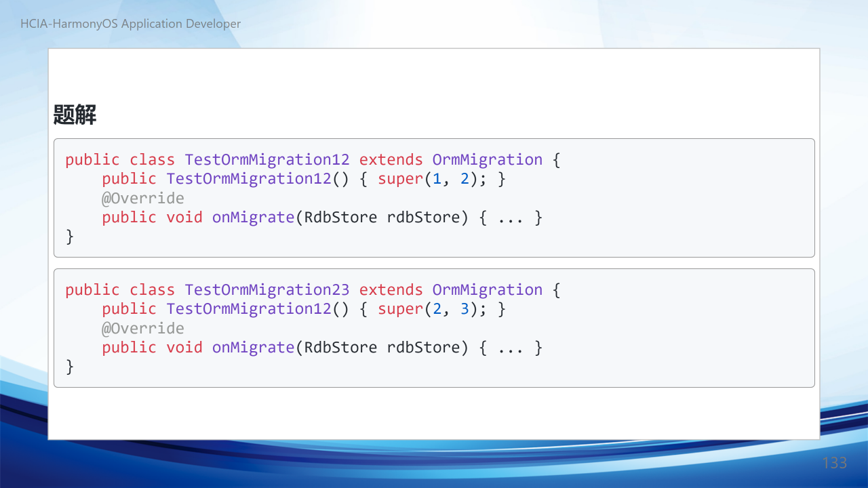Screen dimensions: 868x488
Task: Click the class name TestOrmMigration12 in the first class declaration
Action: (x=267, y=160)
